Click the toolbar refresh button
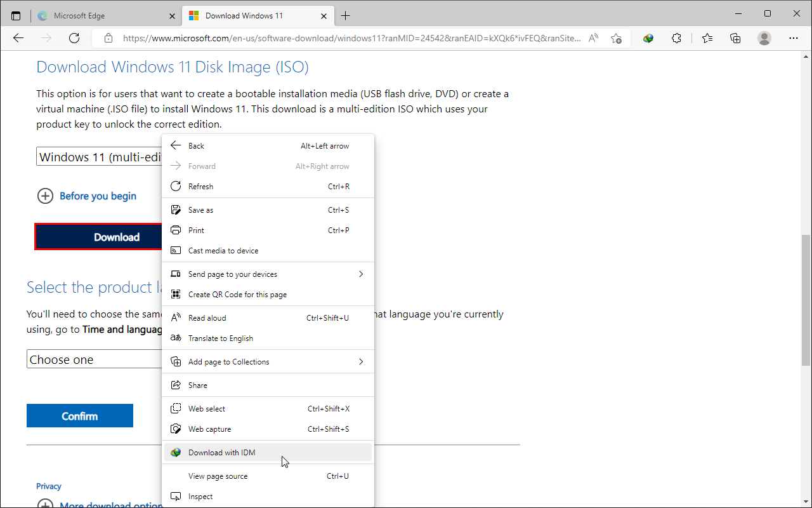Viewport: 812px width, 508px height. [x=74, y=38]
